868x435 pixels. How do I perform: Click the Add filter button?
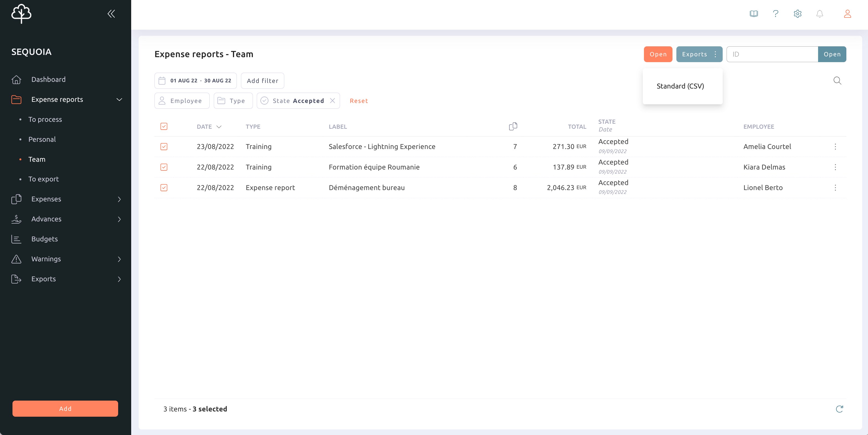point(263,81)
